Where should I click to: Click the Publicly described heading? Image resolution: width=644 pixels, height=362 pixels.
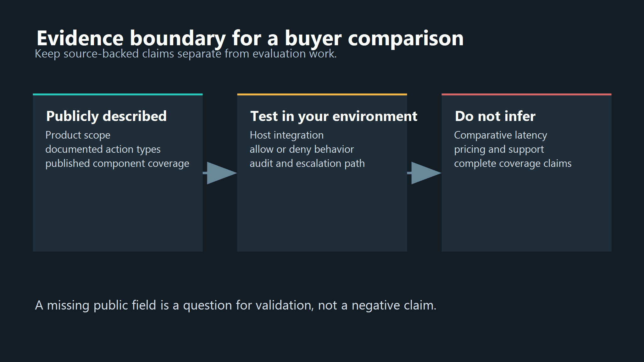coord(106,116)
